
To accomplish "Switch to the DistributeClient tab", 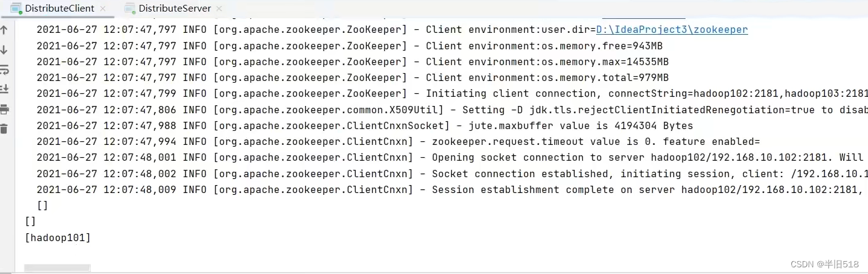I will click(x=59, y=9).
